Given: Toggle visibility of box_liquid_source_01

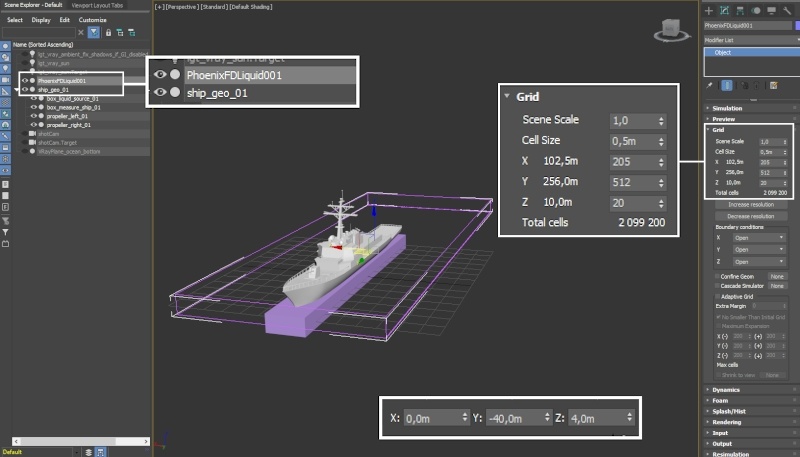Looking at the screenshot, I should click(x=34, y=98).
